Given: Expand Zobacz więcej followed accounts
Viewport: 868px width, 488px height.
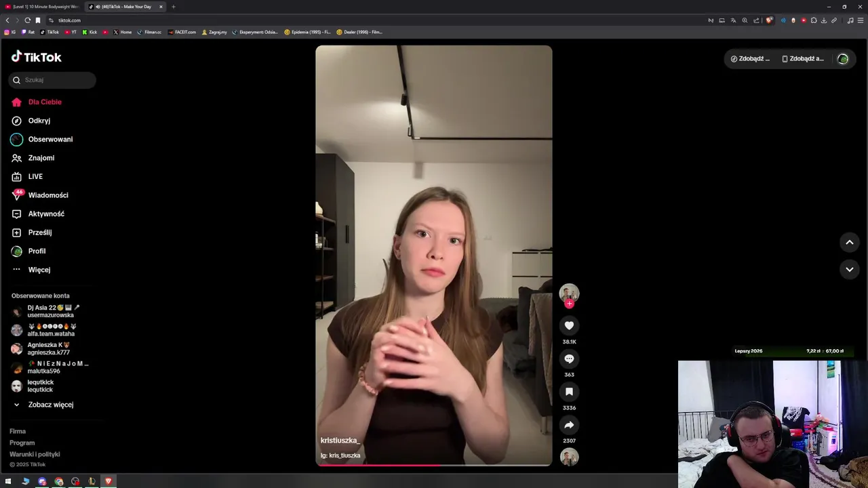Looking at the screenshot, I should [43, 405].
